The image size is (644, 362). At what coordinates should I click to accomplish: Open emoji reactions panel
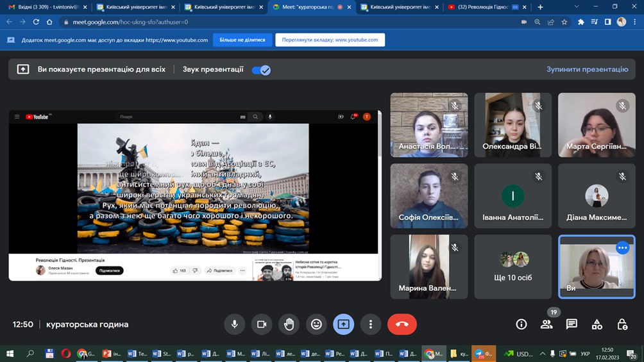[x=316, y=324]
